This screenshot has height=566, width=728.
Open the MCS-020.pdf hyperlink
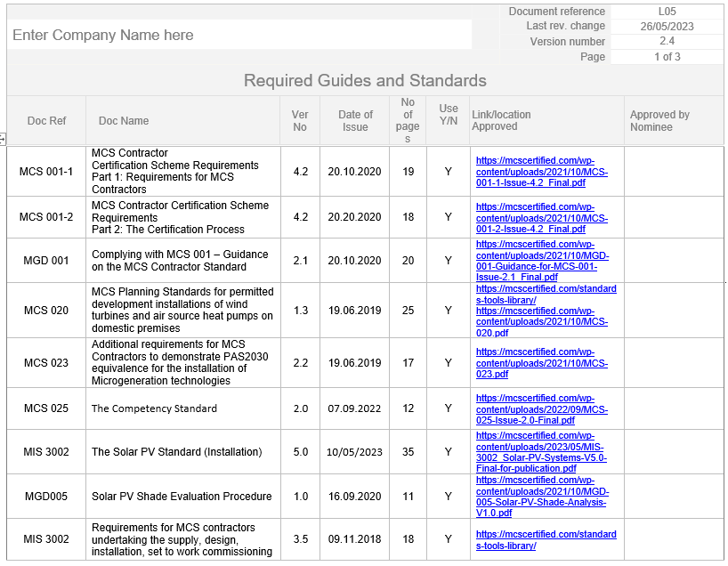pos(541,322)
